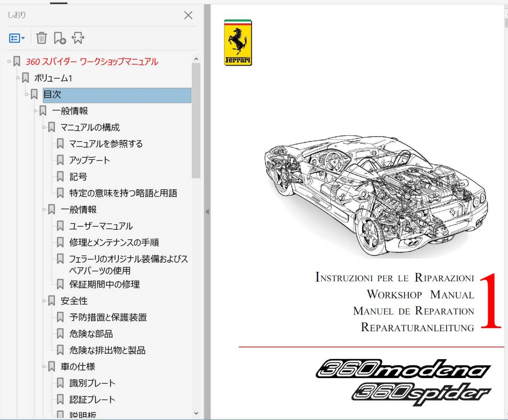Collapse the 目次 tree node
The height and width of the screenshot is (420, 508).
tap(27, 95)
